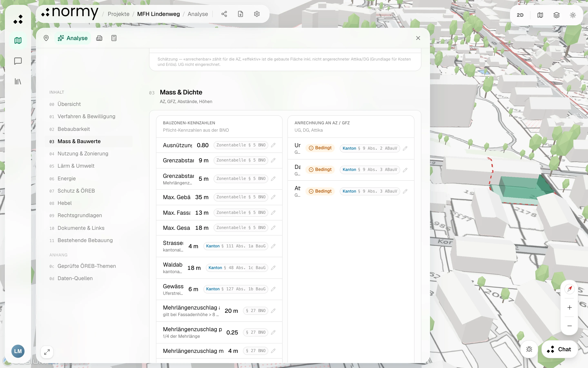Open project settings gear icon
The height and width of the screenshot is (368, 588).
(x=257, y=14)
